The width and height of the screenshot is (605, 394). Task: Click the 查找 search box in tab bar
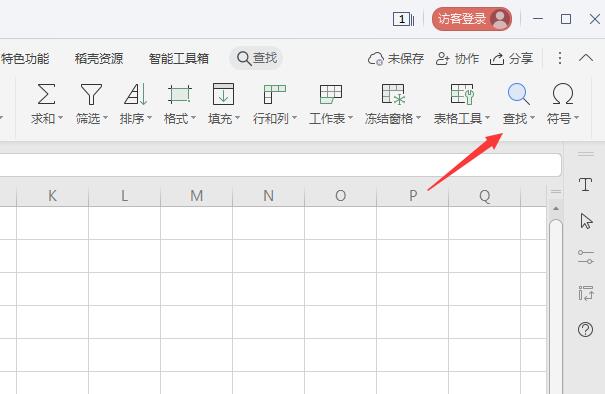tap(257, 58)
